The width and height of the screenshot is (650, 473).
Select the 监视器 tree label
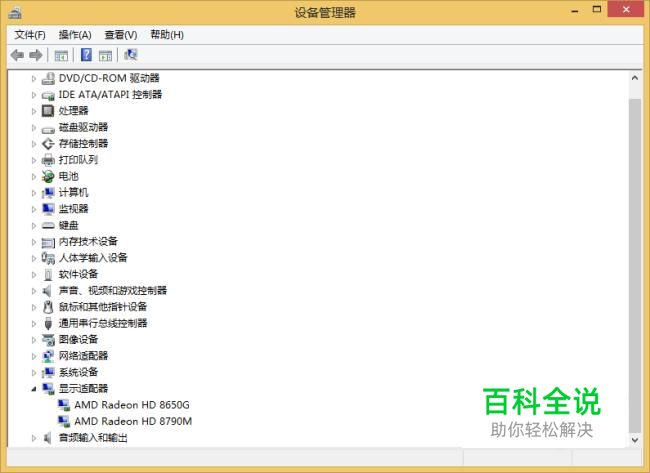pos(73,209)
